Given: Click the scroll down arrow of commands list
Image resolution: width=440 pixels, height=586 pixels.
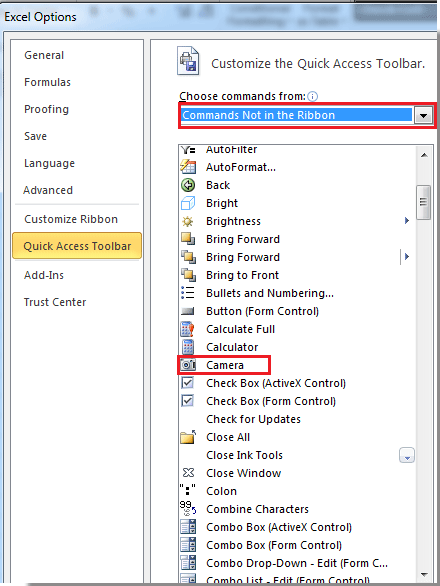Looking at the screenshot, I should (x=424, y=574).
